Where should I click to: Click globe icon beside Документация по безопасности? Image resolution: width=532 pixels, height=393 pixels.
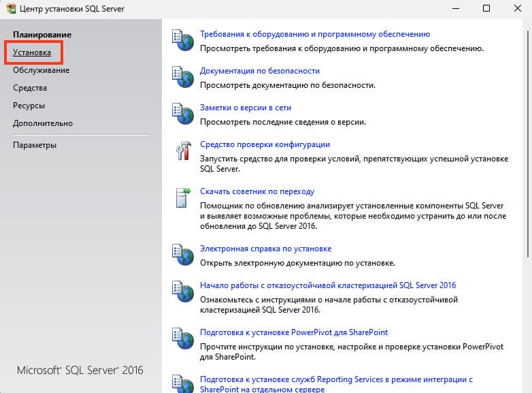point(182,77)
